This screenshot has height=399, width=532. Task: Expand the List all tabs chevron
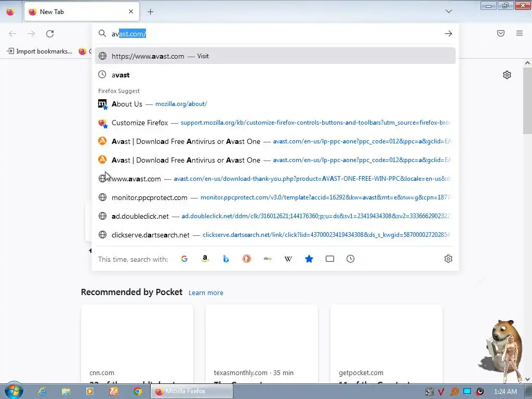[448, 11]
